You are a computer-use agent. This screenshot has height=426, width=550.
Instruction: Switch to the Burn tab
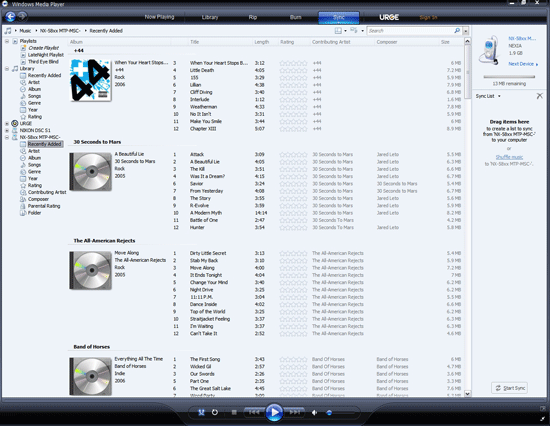pos(296,17)
